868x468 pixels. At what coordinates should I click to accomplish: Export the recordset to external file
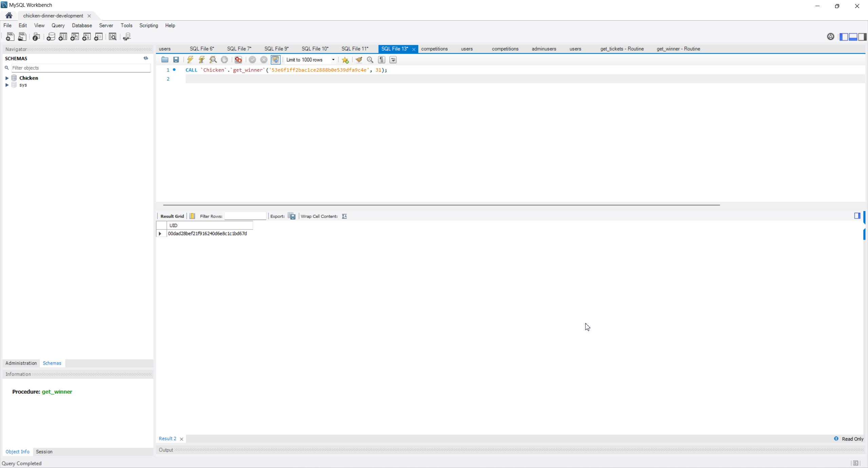tap(292, 216)
